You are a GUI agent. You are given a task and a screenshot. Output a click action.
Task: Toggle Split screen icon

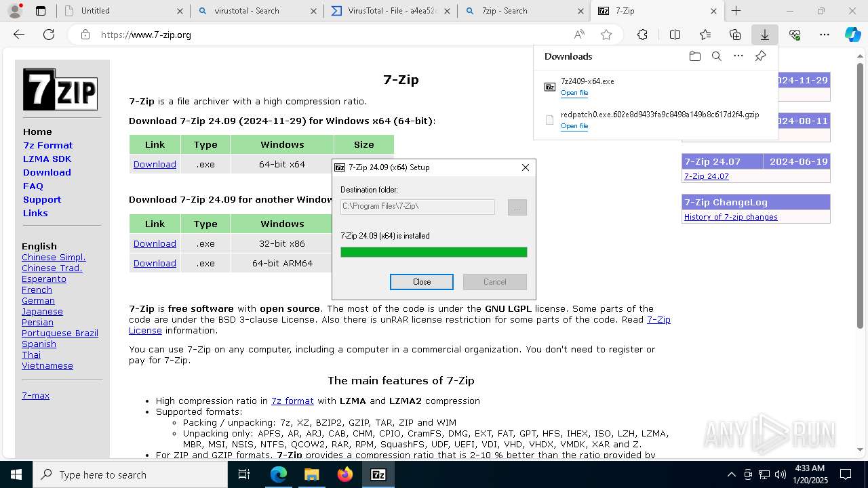[x=675, y=35]
